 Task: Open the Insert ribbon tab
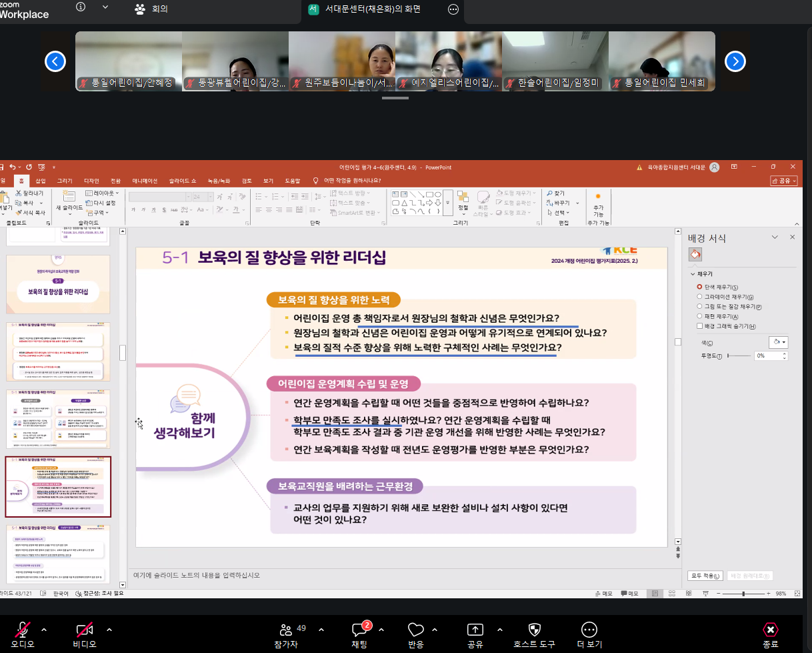pyautogui.click(x=41, y=181)
